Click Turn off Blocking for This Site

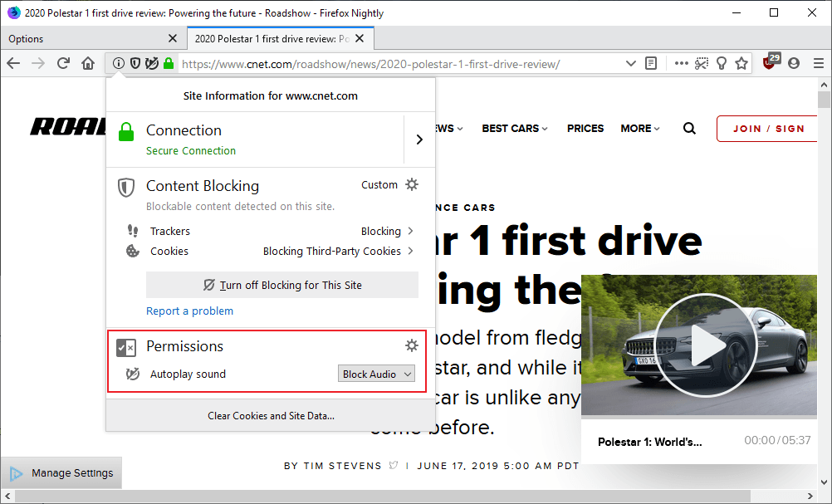click(x=282, y=285)
